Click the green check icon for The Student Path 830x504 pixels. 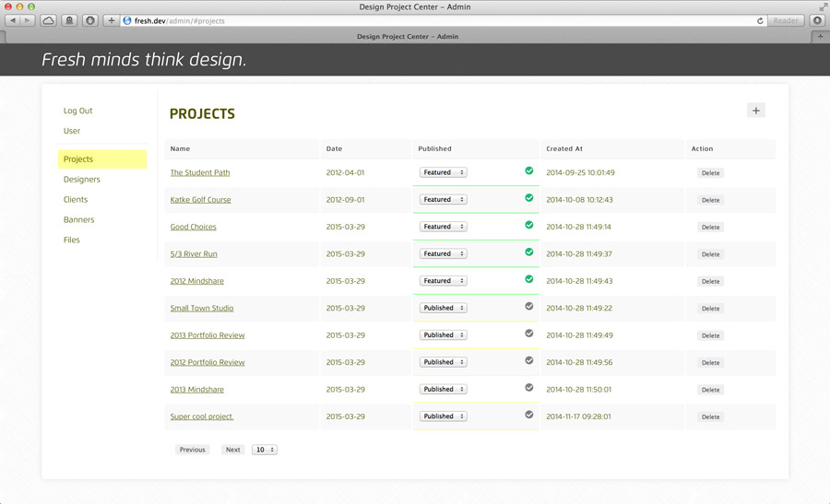click(529, 170)
